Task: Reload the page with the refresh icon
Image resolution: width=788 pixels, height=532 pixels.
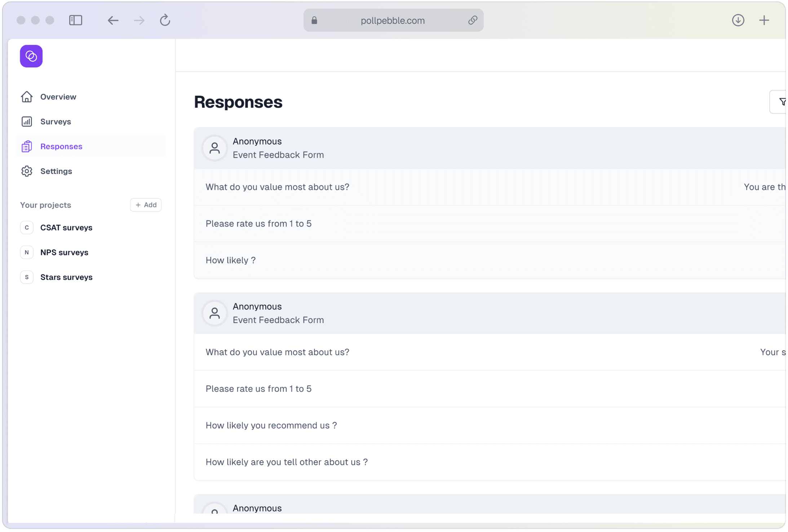Action: (165, 20)
